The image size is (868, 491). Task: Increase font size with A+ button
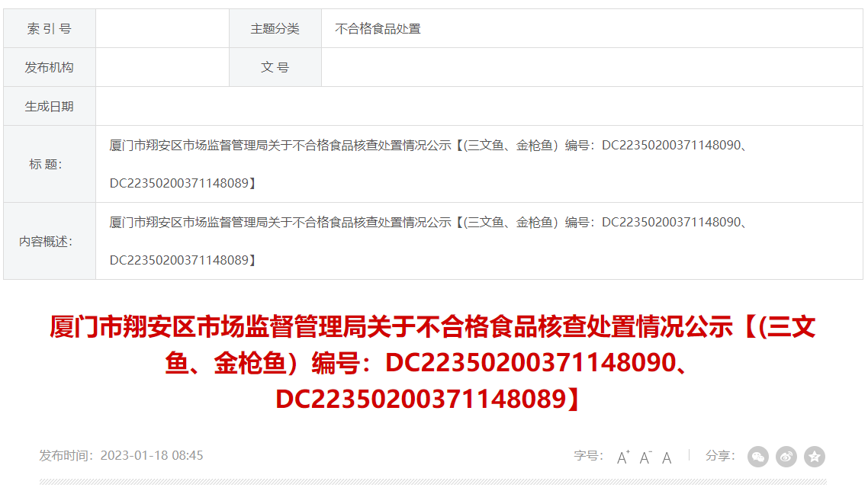pos(623,457)
